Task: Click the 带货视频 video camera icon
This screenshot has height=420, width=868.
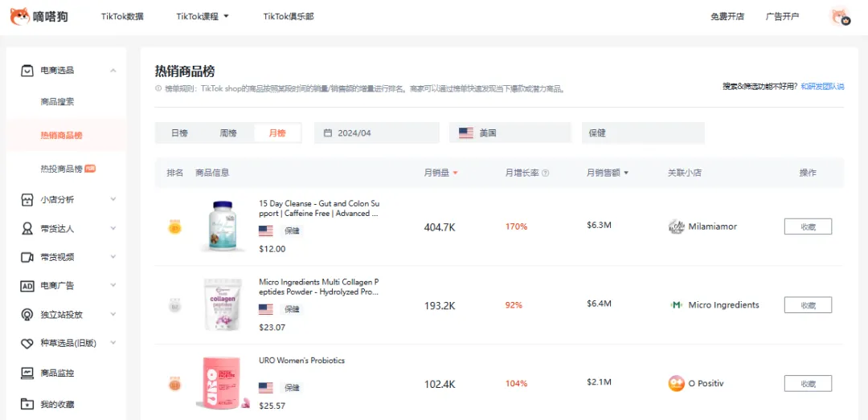Action: (27, 257)
